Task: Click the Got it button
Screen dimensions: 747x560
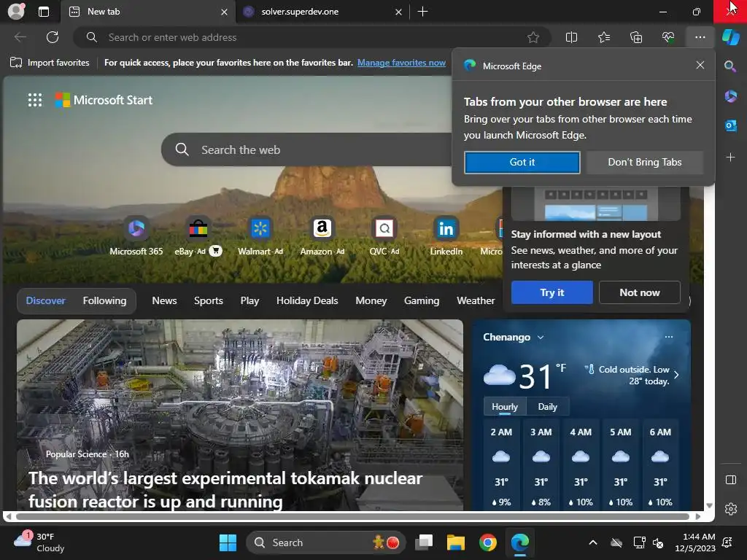Action: coord(522,163)
